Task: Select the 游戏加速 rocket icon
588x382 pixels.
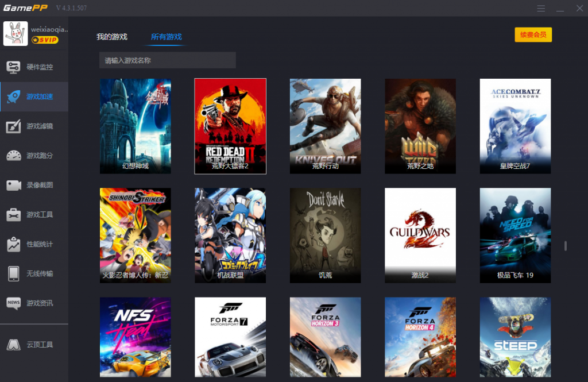Action: (x=14, y=97)
